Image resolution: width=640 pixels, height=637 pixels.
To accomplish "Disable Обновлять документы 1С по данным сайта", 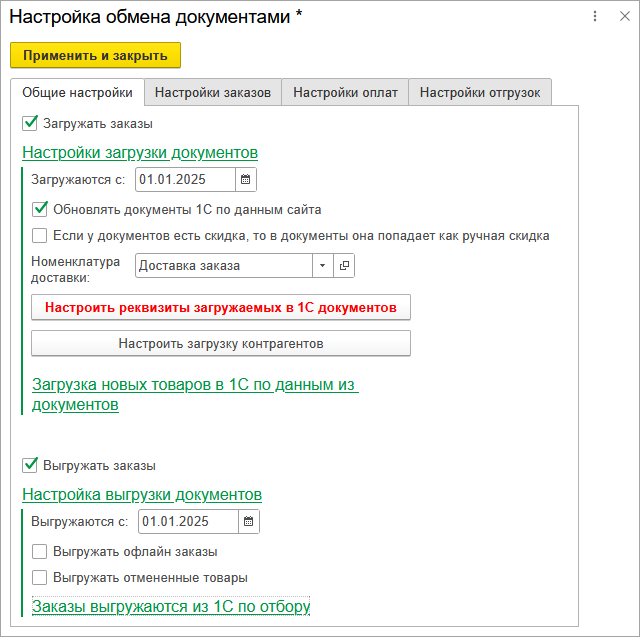I will click(40, 210).
